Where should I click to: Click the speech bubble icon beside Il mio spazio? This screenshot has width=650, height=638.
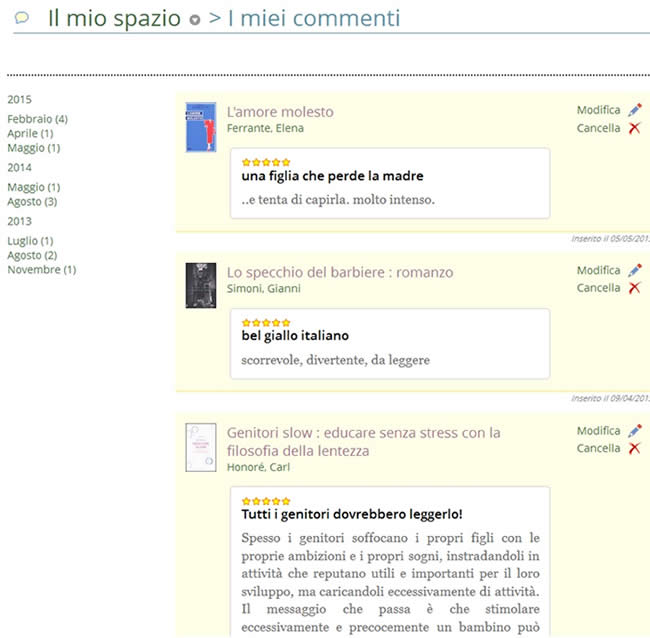pos(22,18)
